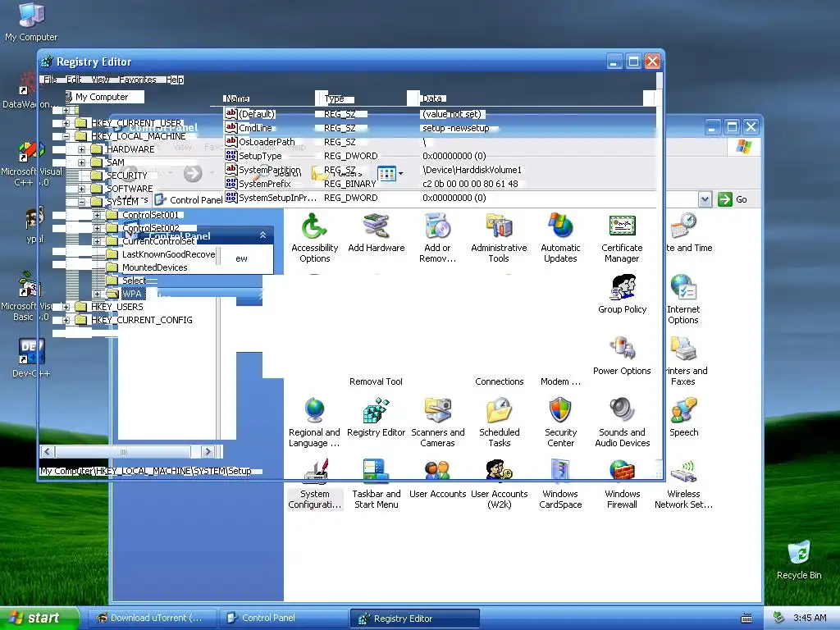The image size is (840, 630).
Task: Switch to Control Panel taskbar button
Action: pos(284,619)
